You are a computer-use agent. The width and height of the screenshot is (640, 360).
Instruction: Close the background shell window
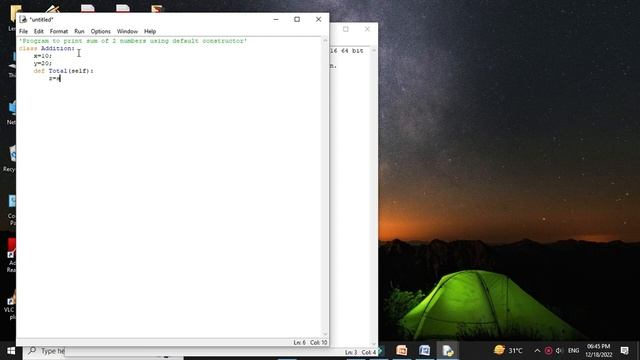pyautogui.click(x=367, y=29)
